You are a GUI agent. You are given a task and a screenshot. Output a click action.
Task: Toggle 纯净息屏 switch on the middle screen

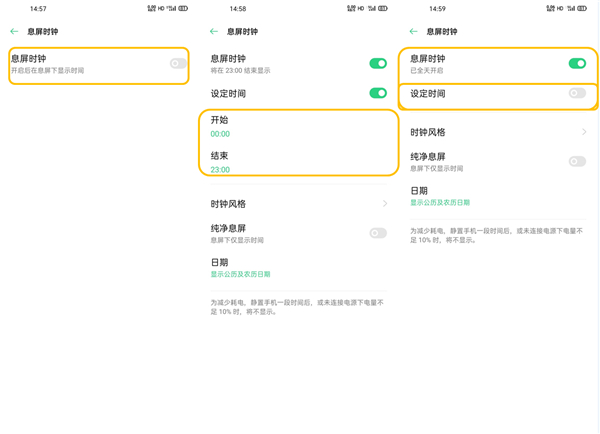click(x=378, y=233)
